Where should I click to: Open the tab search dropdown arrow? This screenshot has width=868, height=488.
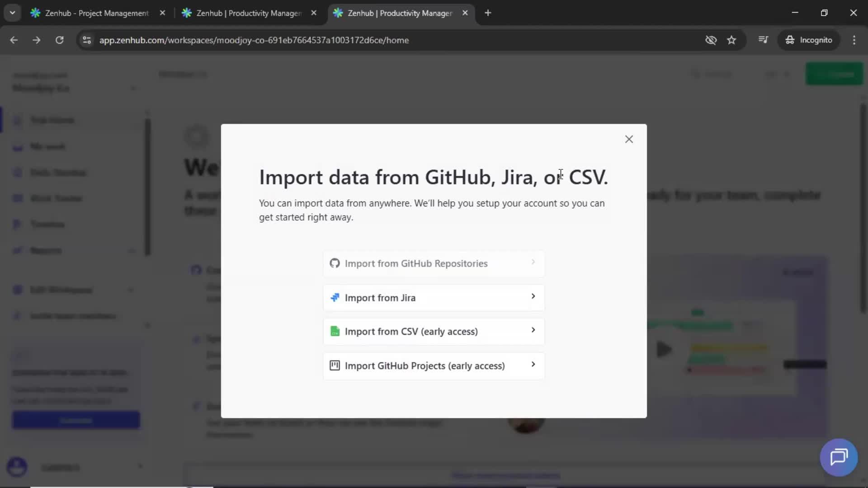(12, 13)
